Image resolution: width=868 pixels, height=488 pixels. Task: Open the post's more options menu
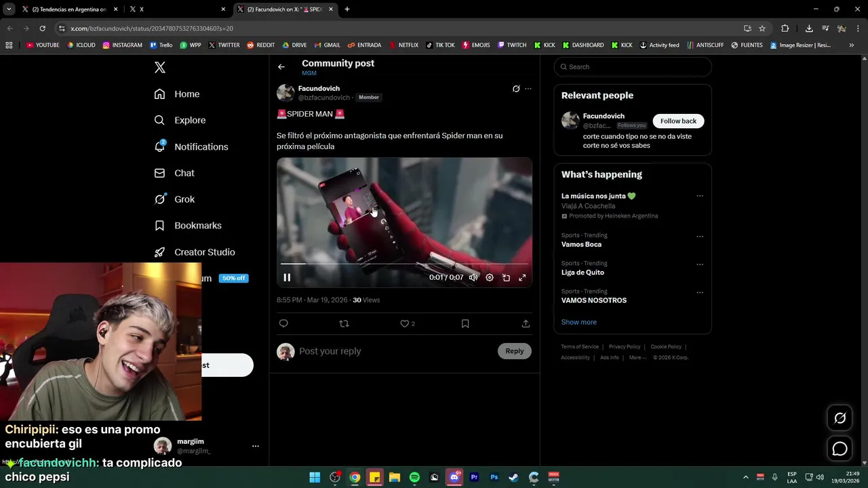[528, 89]
